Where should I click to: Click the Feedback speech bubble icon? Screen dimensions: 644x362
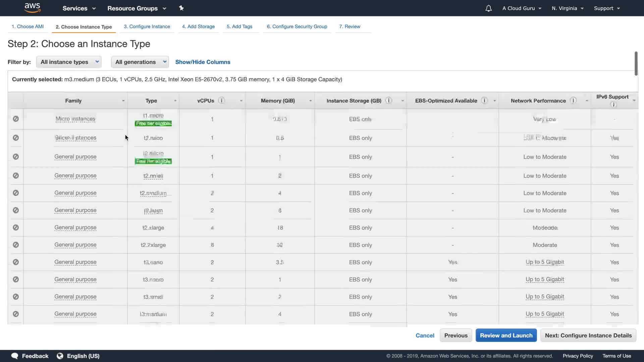[x=15, y=356]
